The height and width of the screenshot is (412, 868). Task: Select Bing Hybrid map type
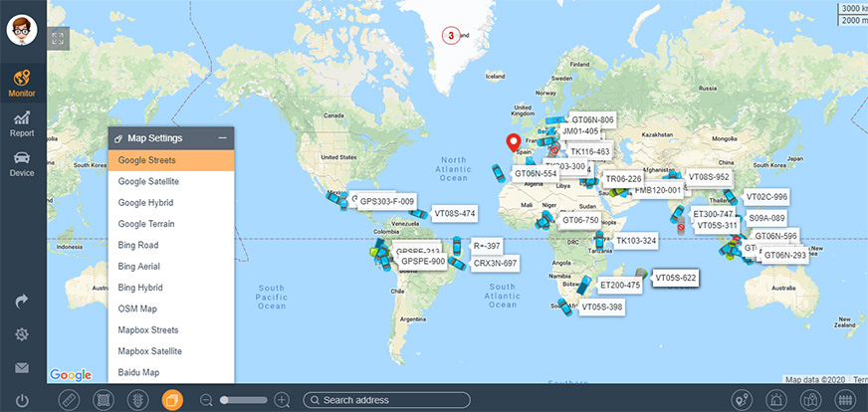tap(171, 288)
